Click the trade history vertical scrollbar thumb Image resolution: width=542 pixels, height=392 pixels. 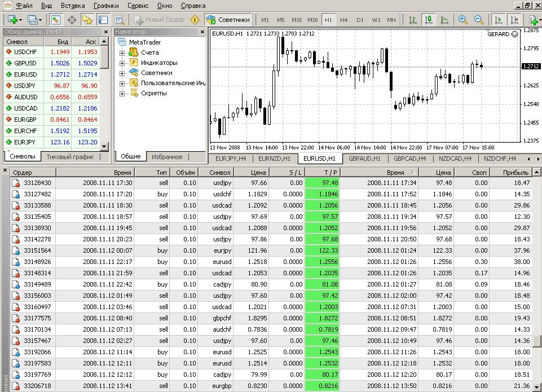(x=537, y=341)
